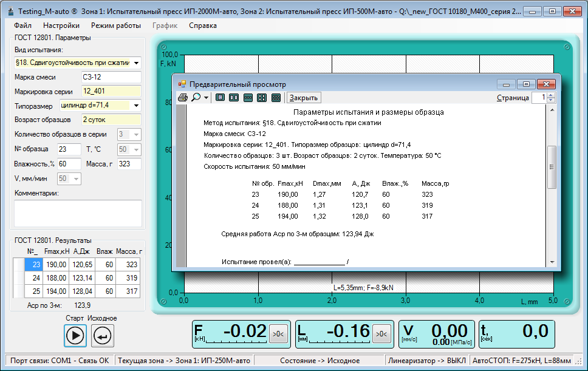Print the preview document
Image resolution: width=588 pixels, height=371 pixels.
[183, 97]
